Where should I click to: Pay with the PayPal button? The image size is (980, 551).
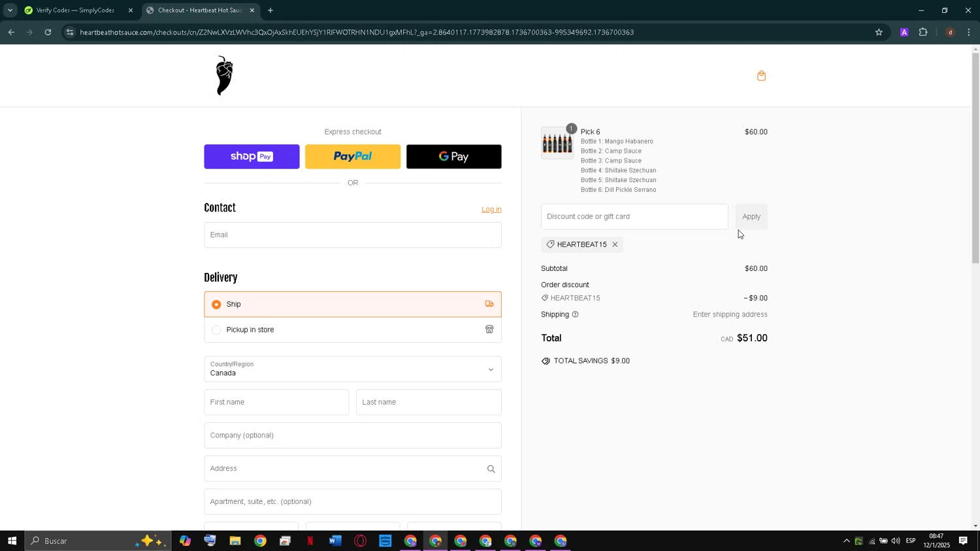pos(353,157)
